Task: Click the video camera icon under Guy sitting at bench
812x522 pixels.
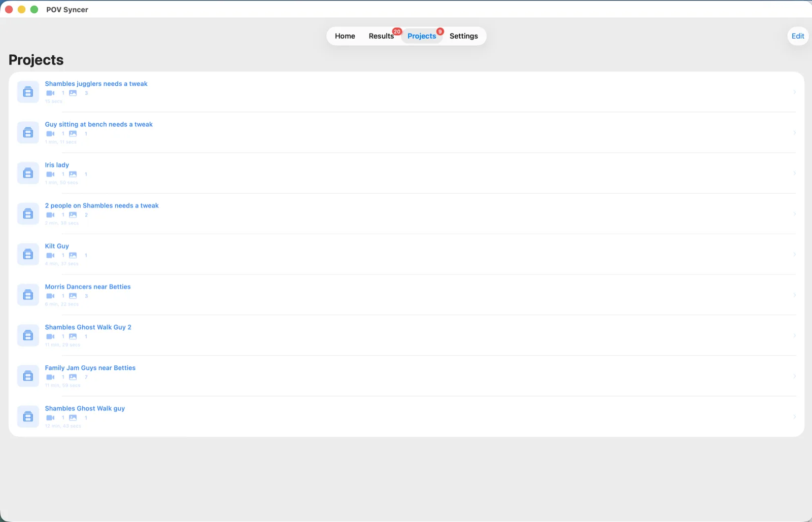Action: click(50, 134)
